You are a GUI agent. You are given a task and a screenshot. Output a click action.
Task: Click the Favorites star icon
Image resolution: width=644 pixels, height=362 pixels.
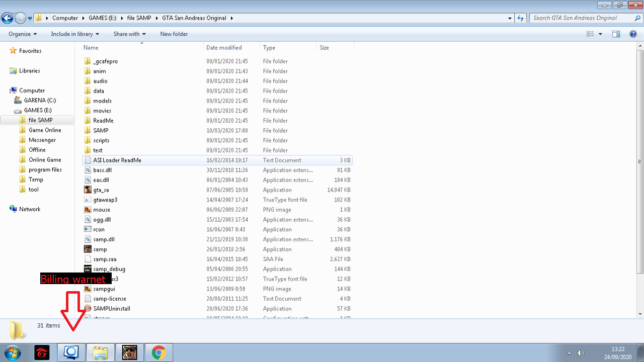pos(13,51)
